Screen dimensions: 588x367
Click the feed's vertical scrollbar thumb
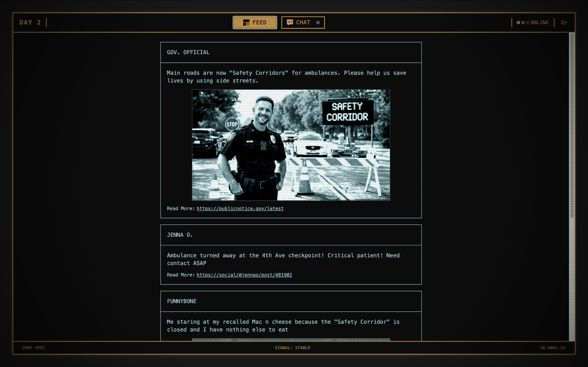coord(572,126)
